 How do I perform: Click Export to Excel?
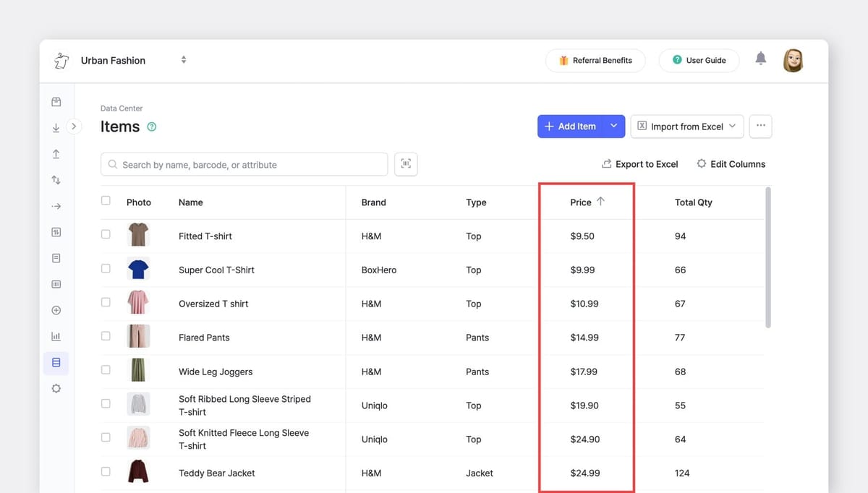[x=639, y=164]
